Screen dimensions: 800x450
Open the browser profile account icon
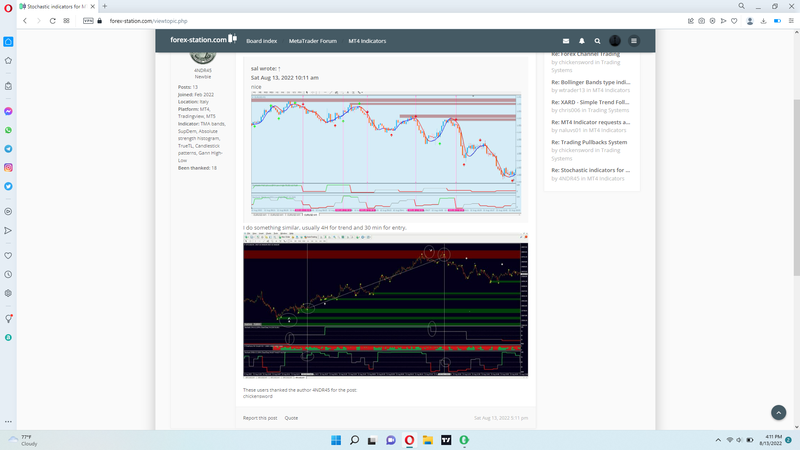coord(750,21)
